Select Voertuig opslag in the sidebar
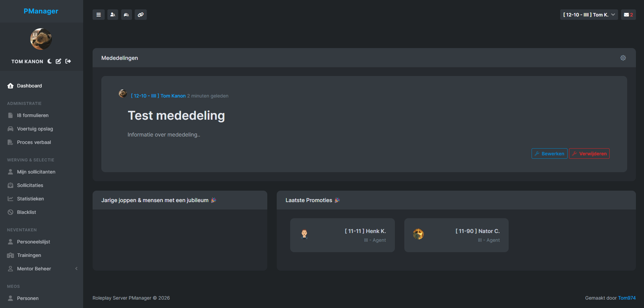Screen dimensions: 644x308 [x=35, y=129]
